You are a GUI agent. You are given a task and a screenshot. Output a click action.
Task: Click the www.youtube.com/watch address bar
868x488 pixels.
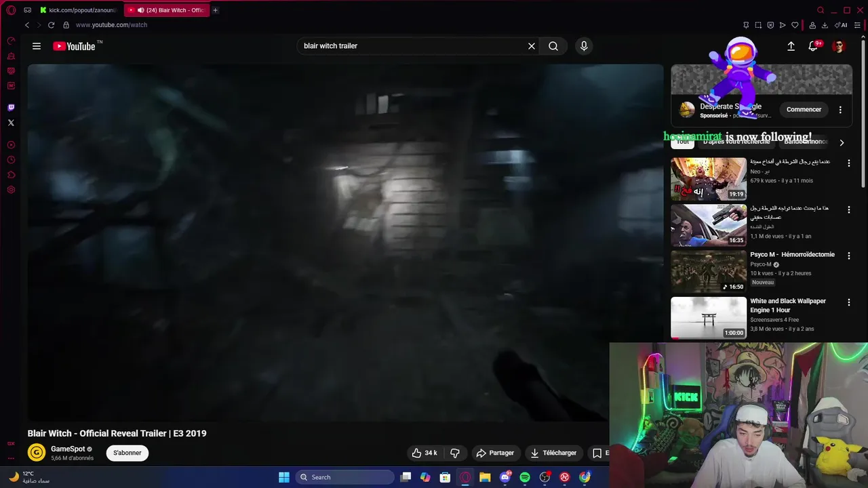[111, 25]
